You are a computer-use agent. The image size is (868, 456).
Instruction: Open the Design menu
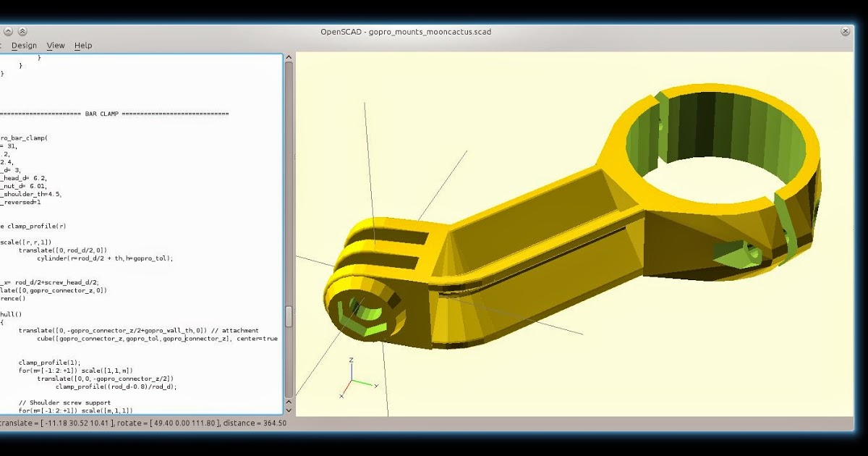[24, 46]
